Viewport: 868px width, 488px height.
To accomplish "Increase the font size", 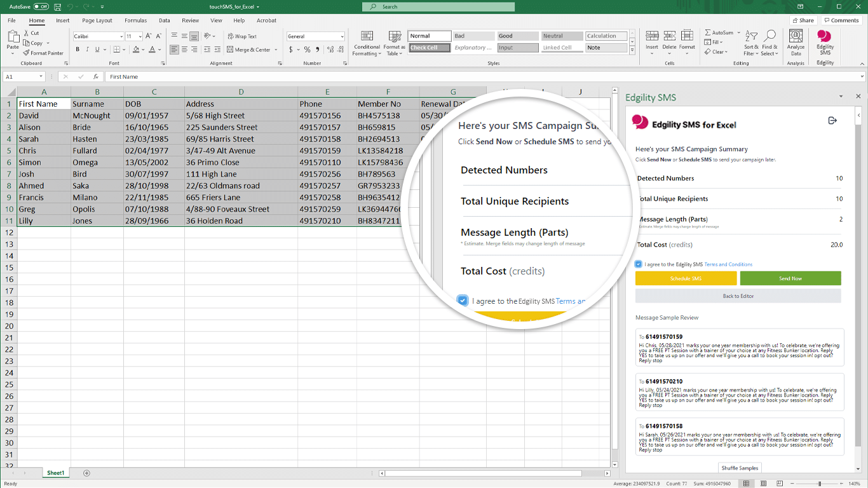I will coord(149,36).
